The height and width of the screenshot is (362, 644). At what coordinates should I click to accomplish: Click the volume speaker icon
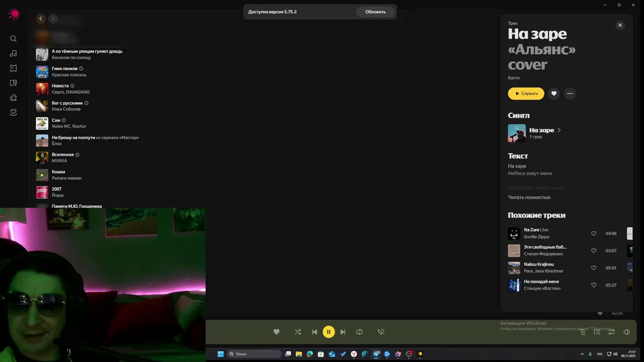tap(626, 332)
